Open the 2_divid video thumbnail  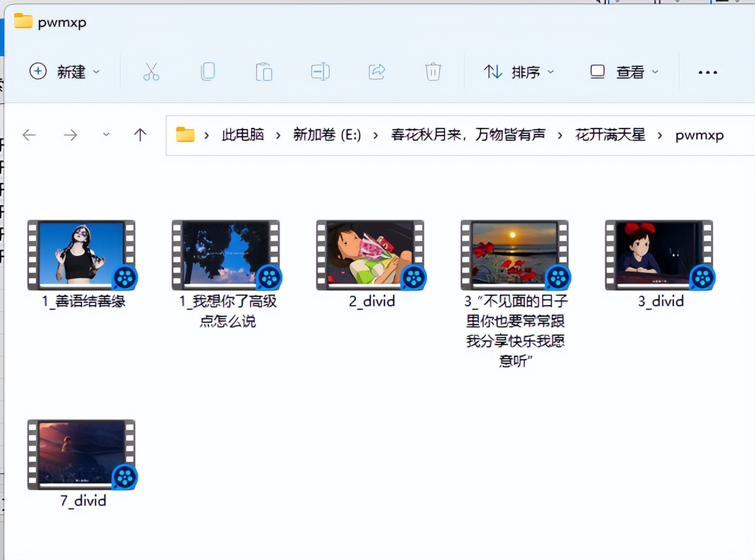pos(370,255)
